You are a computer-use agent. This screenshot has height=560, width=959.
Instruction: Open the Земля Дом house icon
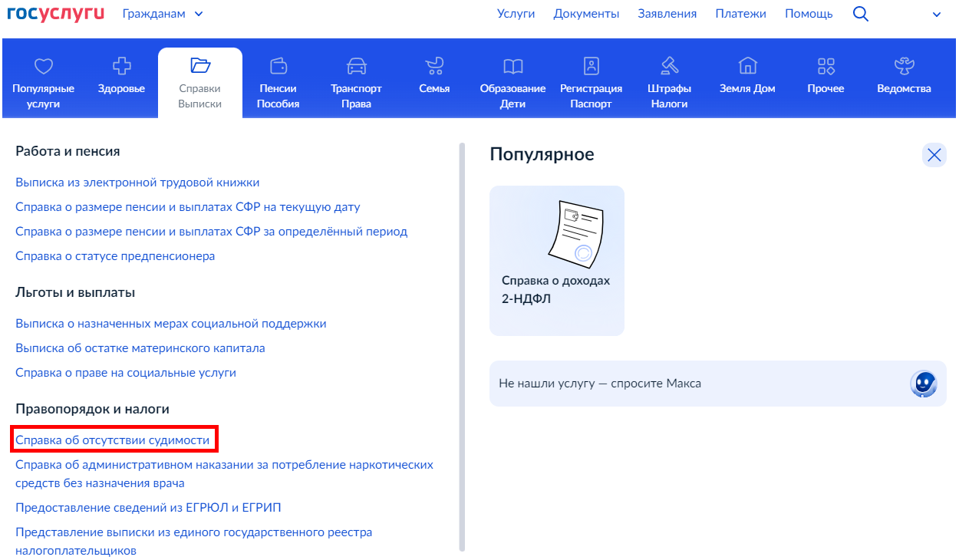coord(747,66)
